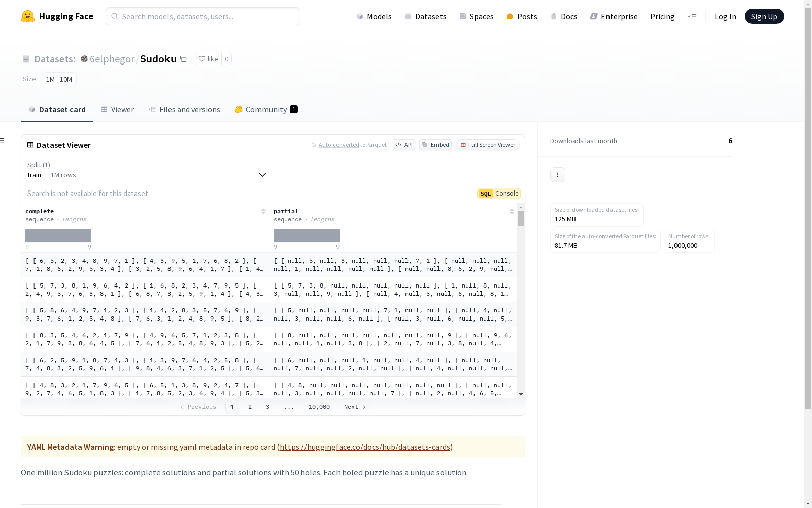Click the Sudoku dataset title

[x=158, y=59]
